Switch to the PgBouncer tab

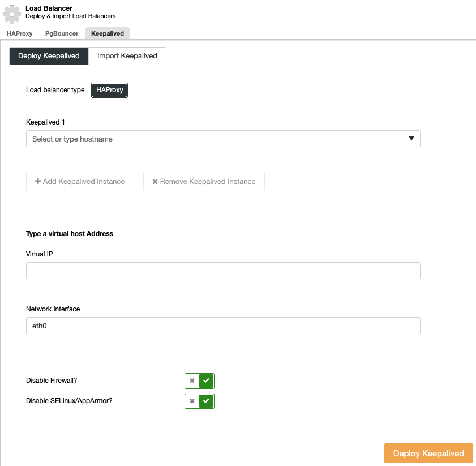(x=62, y=33)
